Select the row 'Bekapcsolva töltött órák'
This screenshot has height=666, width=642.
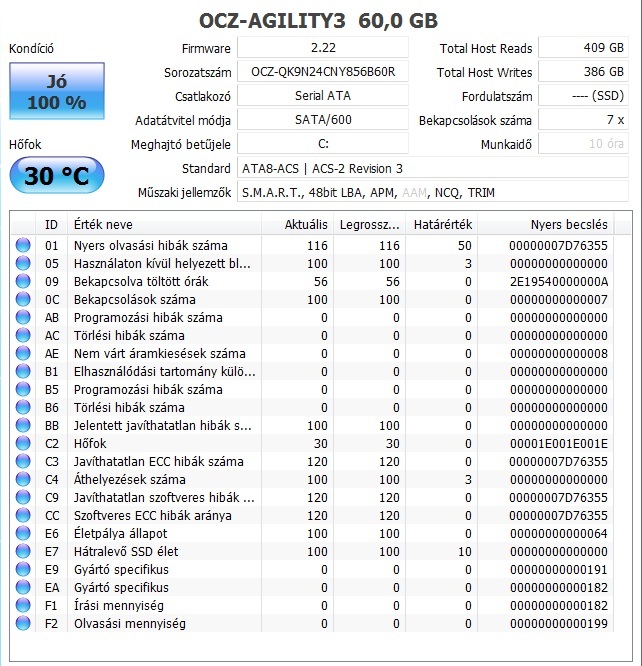tap(312, 281)
